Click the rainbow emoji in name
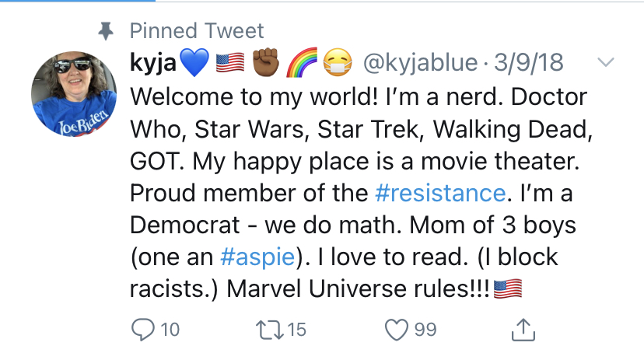The image size is (644, 353). [302, 62]
